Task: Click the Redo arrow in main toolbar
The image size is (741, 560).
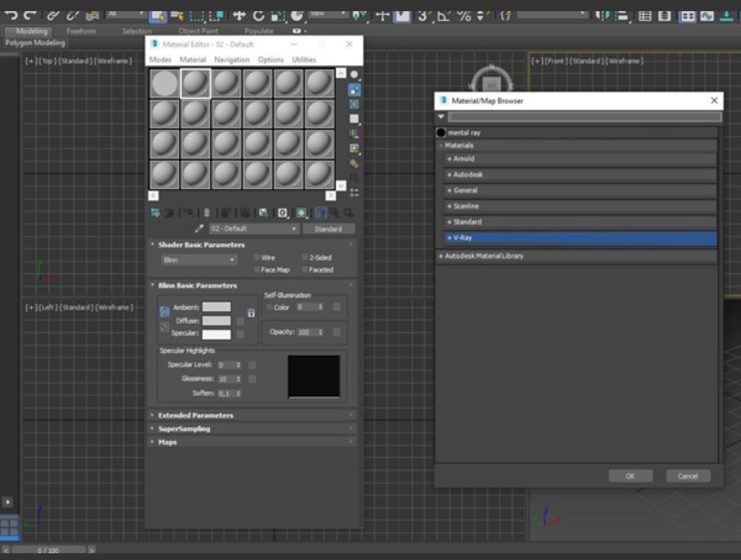Action: click(x=30, y=16)
